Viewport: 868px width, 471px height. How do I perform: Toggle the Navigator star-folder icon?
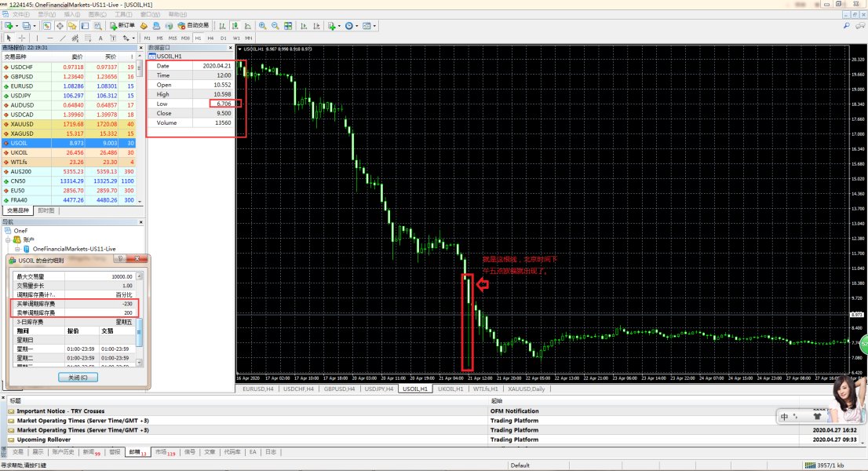pos(72,25)
